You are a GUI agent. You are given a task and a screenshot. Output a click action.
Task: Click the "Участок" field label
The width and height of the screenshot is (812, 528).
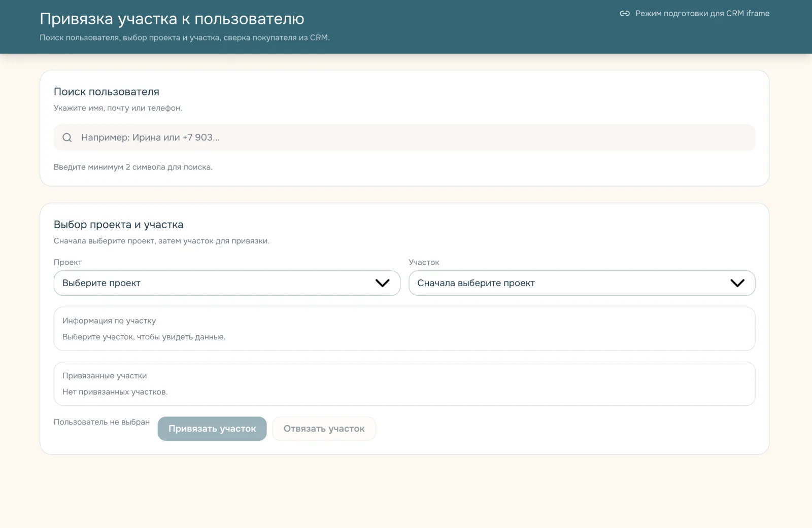click(424, 262)
